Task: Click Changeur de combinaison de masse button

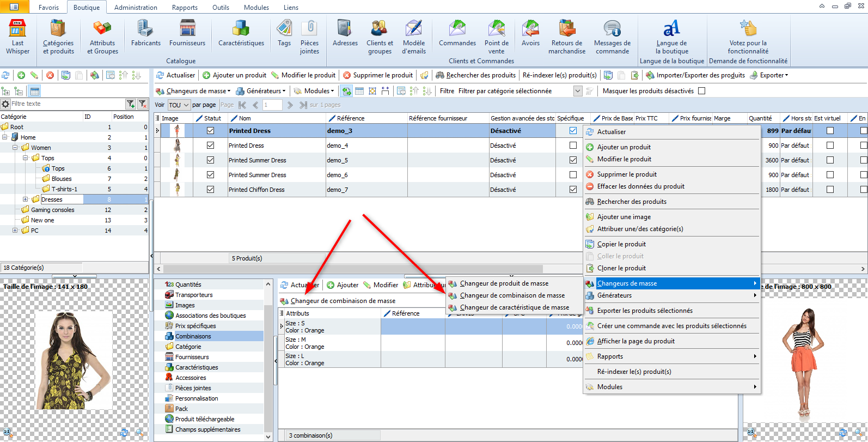Action: click(338, 301)
